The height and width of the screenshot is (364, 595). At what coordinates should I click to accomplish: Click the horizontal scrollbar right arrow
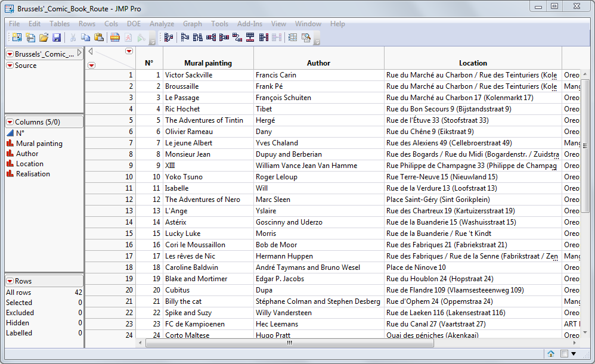[x=574, y=343]
